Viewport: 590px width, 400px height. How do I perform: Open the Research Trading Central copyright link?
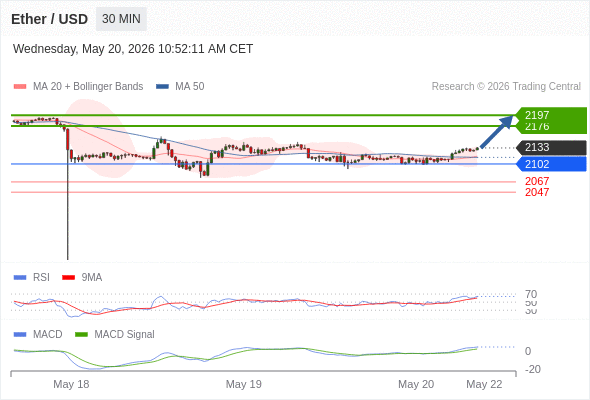click(x=506, y=87)
